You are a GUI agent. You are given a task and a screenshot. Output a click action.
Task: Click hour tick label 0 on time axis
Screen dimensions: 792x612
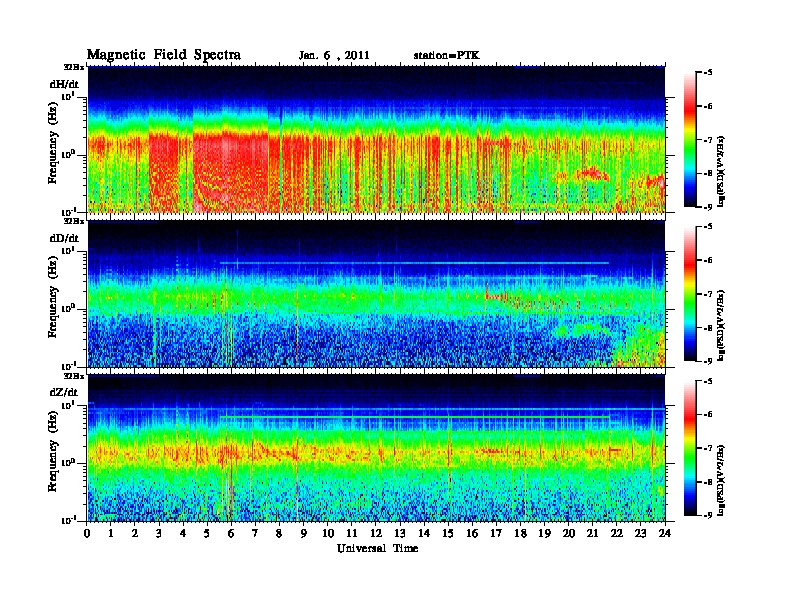(87, 533)
